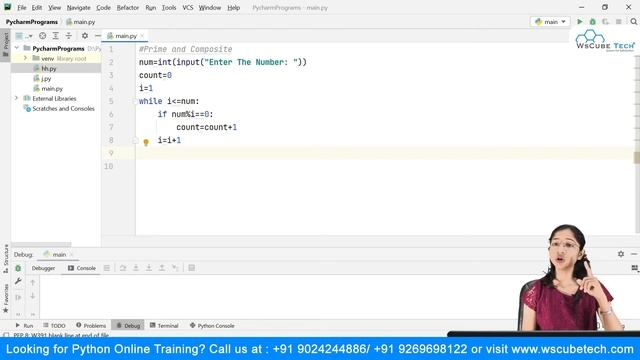This screenshot has width=640, height=360.
Task: Click Step Into icon in debug toolbar
Action: coord(136,268)
